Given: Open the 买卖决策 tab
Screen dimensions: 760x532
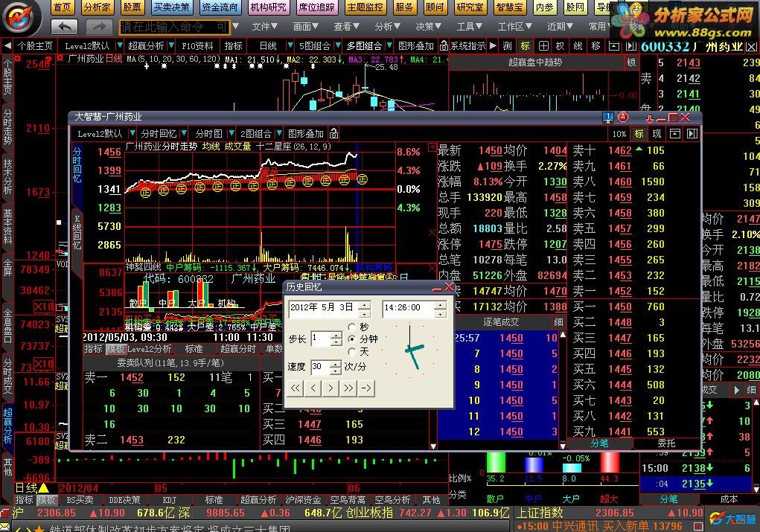Looking at the screenshot, I should click(172, 7).
